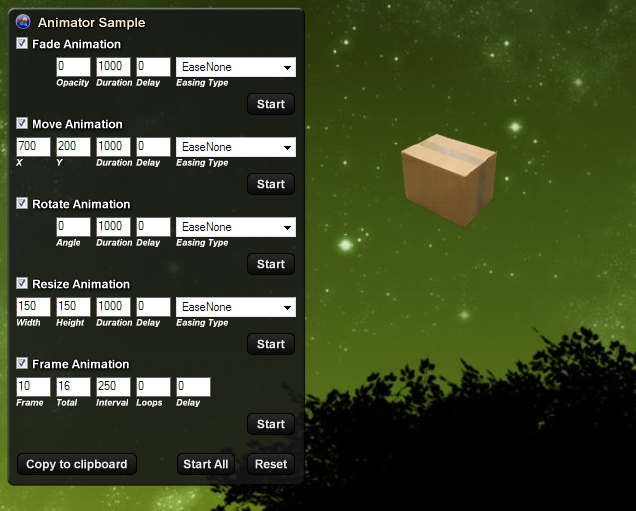Image resolution: width=636 pixels, height=511 pixels.
Task: Click the Fade Animation label
Action: pos(76,44)
